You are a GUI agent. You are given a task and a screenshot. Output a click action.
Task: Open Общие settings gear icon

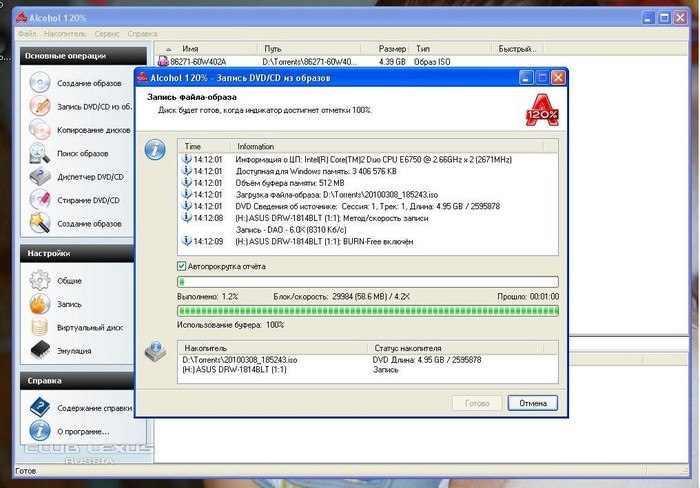point(40,281)
